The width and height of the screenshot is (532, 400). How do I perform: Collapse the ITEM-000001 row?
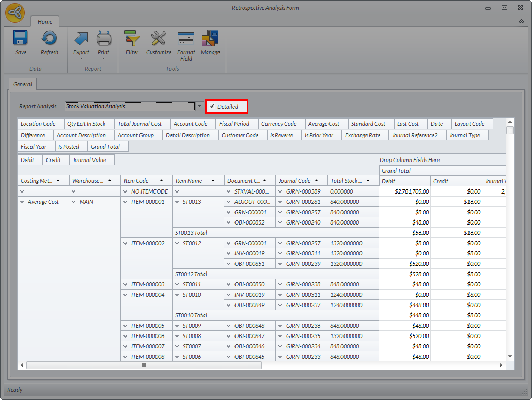(126, 202)
